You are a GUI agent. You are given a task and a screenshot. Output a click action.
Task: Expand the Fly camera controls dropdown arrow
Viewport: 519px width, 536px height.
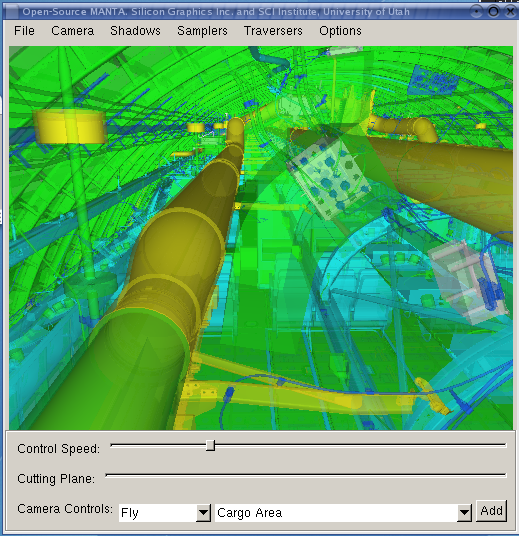point(203,512)
